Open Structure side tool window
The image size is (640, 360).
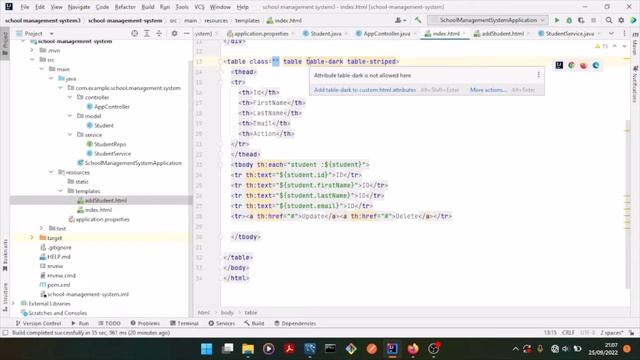click(5, 297)
